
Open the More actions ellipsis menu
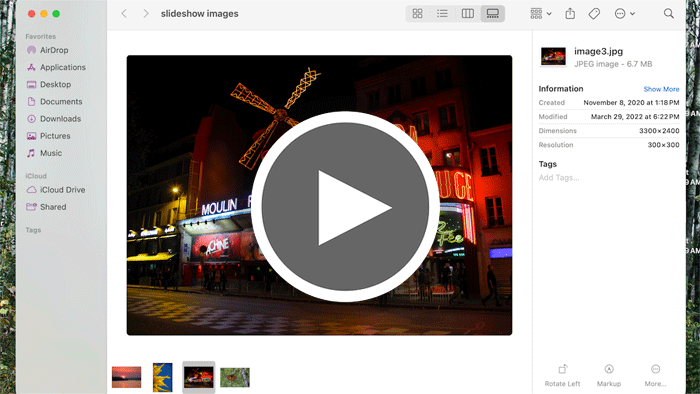pyautogui.click(x=625, y=13)
